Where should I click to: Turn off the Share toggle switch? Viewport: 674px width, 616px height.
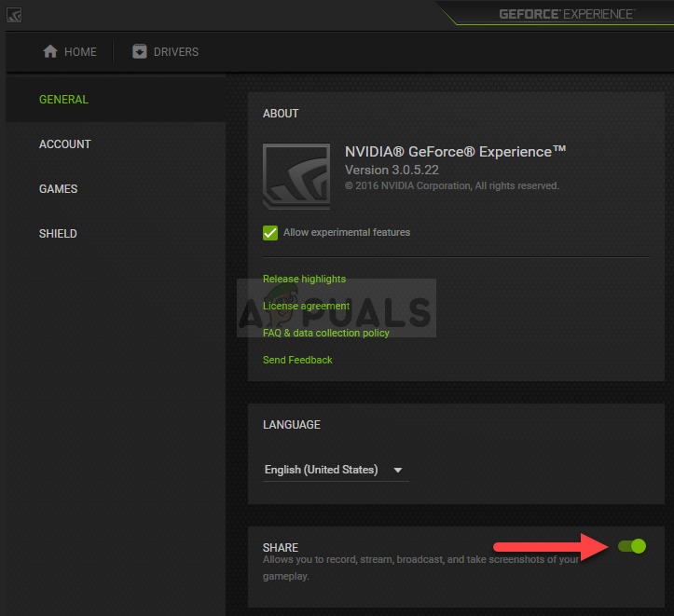631,546
